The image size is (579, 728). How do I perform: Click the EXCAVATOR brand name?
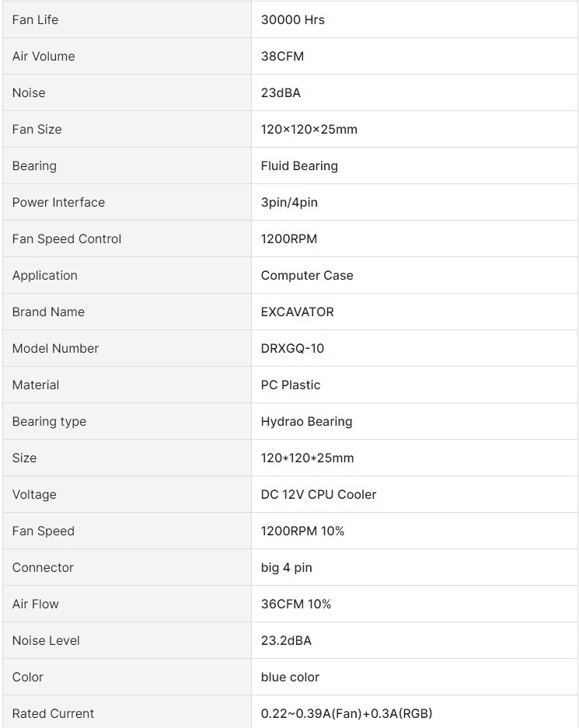tap(297, 312)
